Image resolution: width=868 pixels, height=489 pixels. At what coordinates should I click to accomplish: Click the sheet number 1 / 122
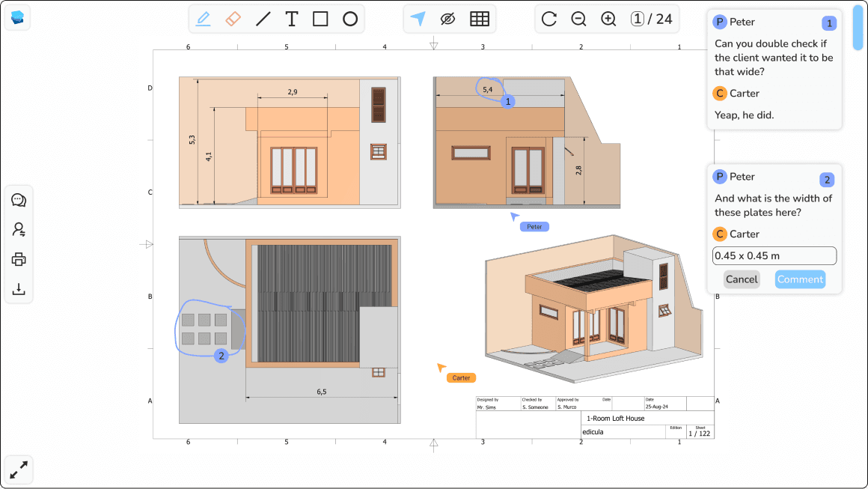click(x=699, y=434)
